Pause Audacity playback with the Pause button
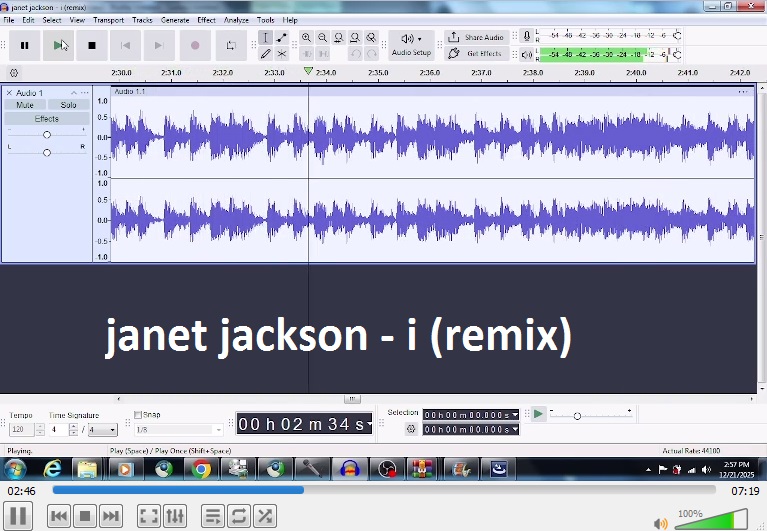The height and width of the screenshot is (531, 767). pos(24,45)
